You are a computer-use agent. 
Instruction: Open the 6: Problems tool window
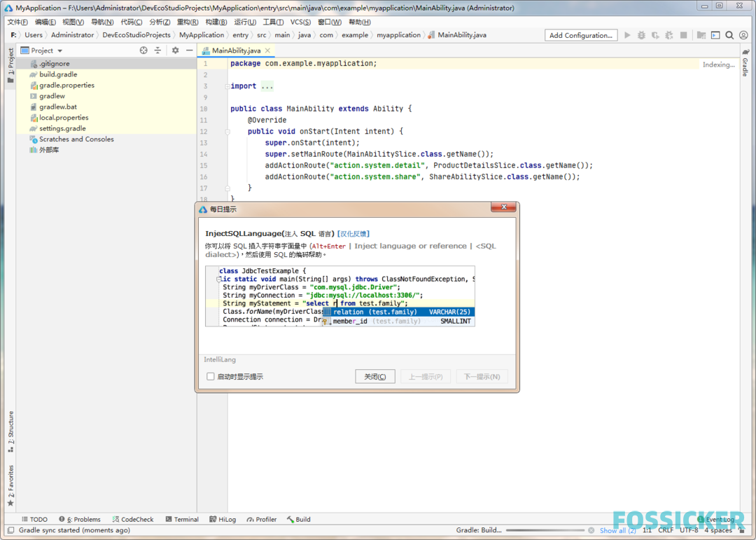point(80,519)
